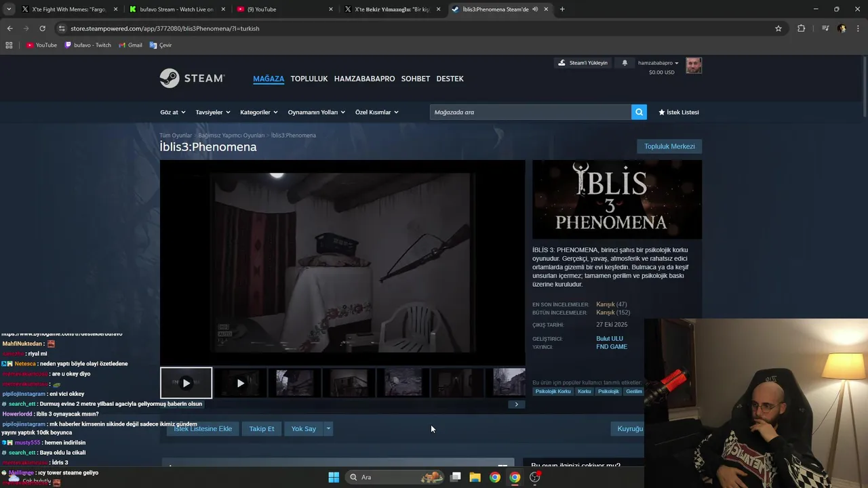
Task: Click the magnifier search button in Steam store
Action: pyautogui.click(x=639, y=112)
